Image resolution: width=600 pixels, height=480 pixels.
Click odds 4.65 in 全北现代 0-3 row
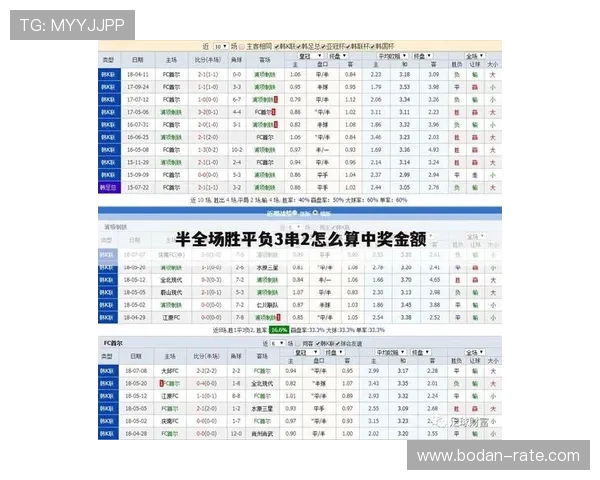coord(435,280)
